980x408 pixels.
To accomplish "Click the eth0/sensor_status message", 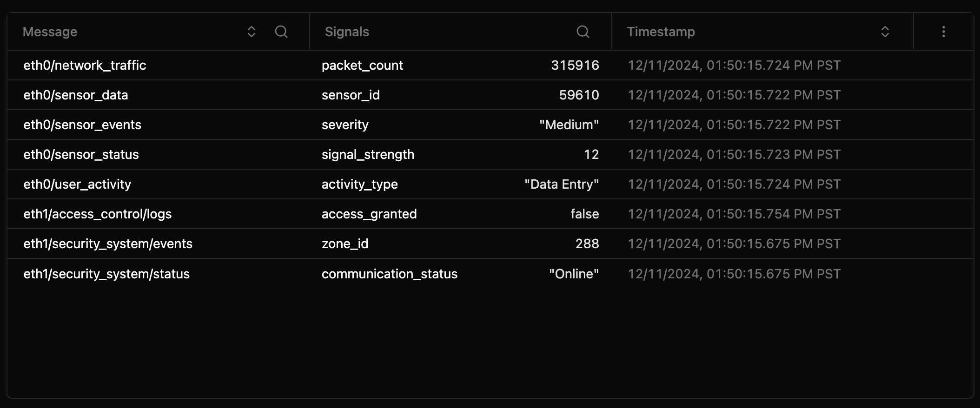I will click(x=81, y=154).
